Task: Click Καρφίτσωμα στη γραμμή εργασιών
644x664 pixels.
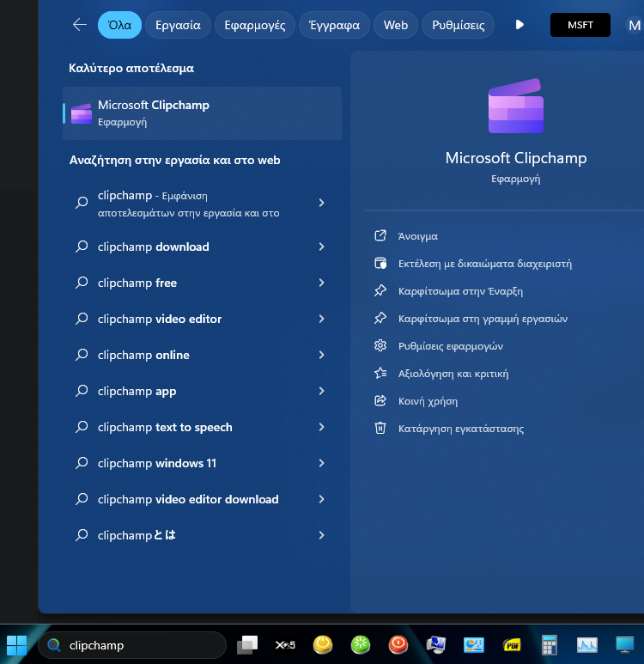Action: [x=483, y=319]
